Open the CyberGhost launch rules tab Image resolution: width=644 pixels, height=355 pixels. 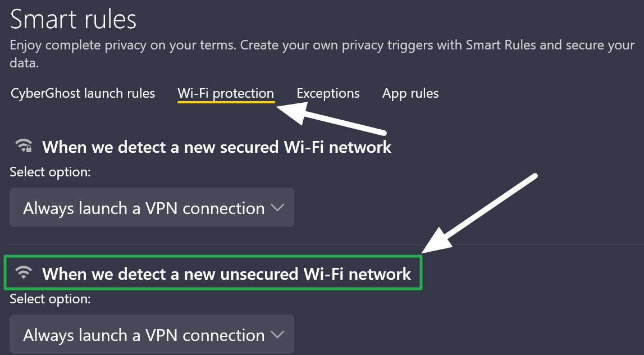[82, 93]
